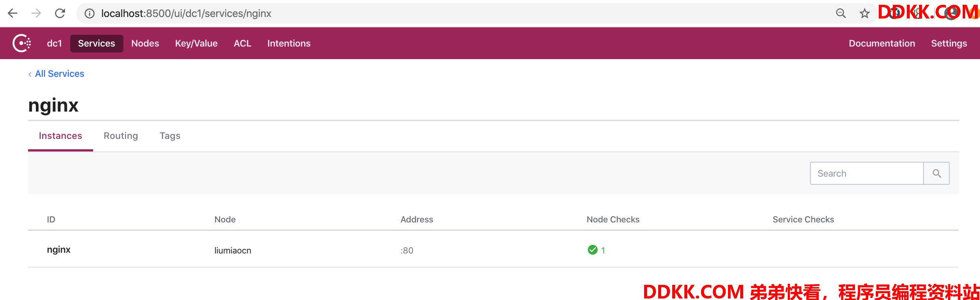Bookmark this page with the star icon

coord(864,14)
